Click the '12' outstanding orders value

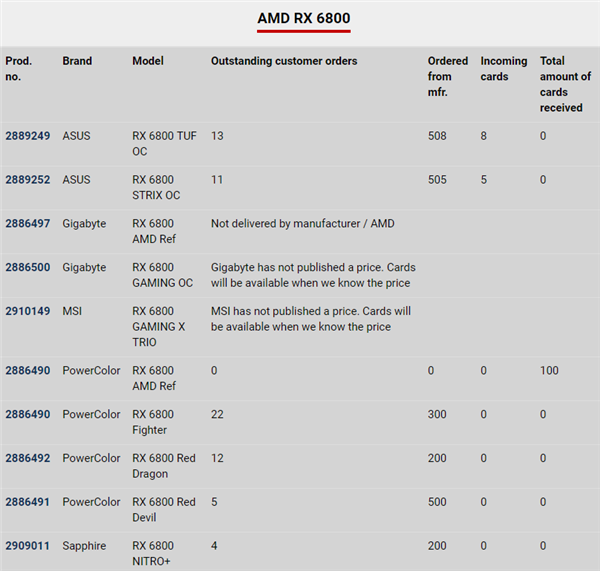(x=217, y=458)
